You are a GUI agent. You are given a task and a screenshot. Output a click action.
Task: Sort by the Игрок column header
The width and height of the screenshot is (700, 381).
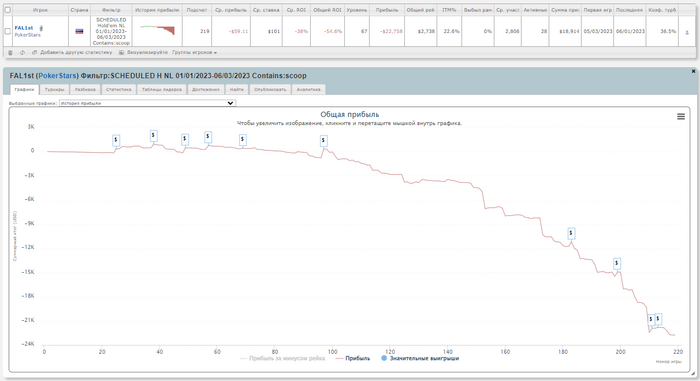[40, 10]
